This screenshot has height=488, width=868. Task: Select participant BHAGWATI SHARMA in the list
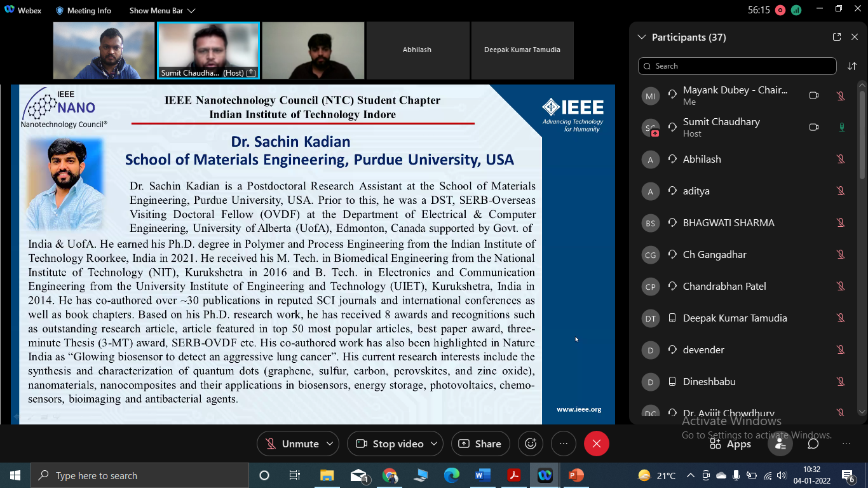pos(745,222)
